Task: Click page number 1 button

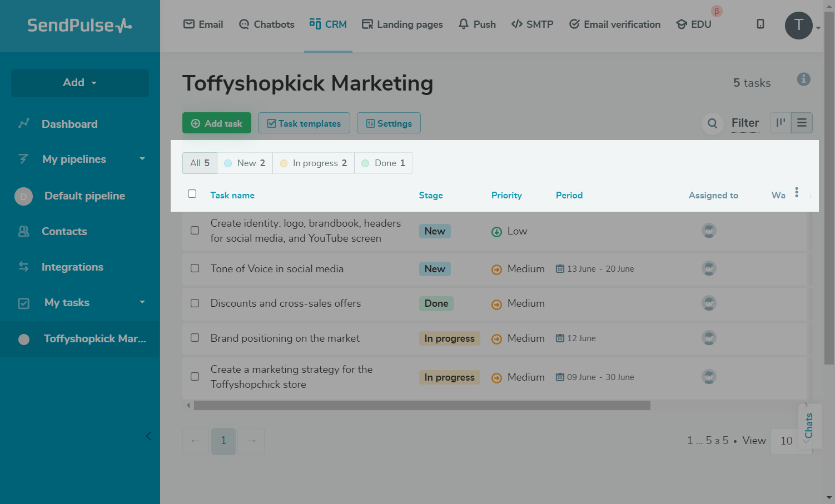Action: point(223,441)
